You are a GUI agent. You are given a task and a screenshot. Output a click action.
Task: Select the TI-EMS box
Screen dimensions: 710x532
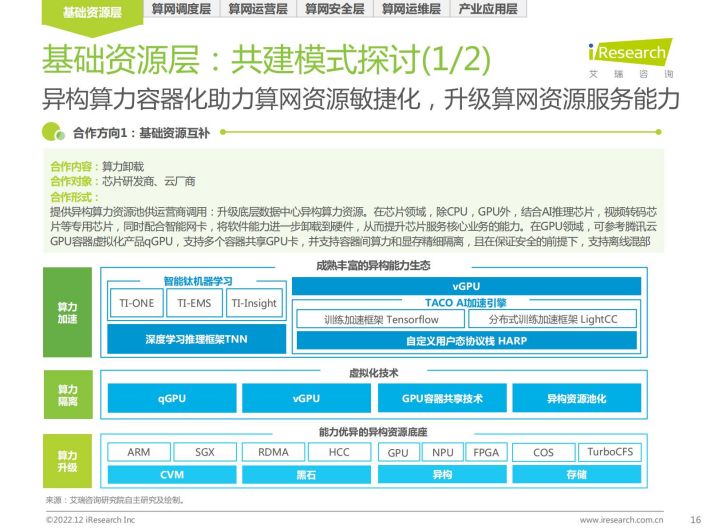pyautogui.click(x=194, y=303)
